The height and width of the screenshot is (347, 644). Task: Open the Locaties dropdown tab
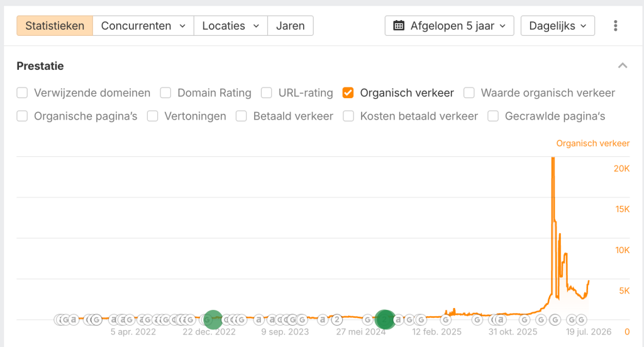(x=231, y=25)
